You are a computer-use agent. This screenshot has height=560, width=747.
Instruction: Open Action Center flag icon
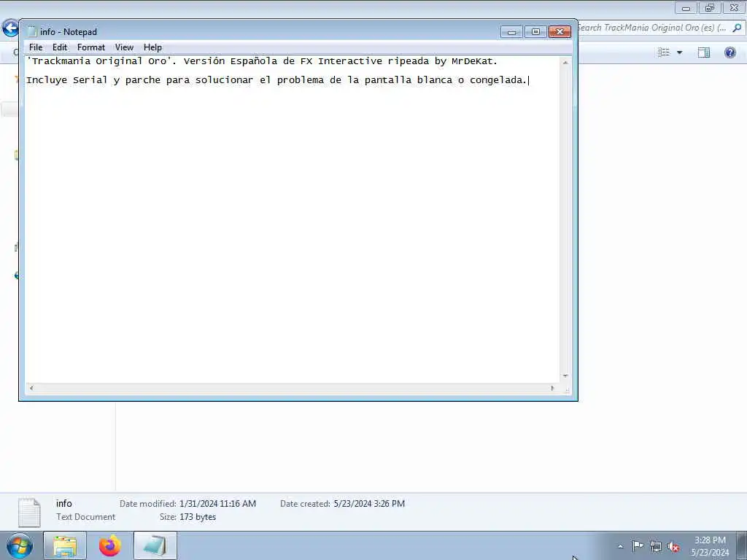point(638,545)
